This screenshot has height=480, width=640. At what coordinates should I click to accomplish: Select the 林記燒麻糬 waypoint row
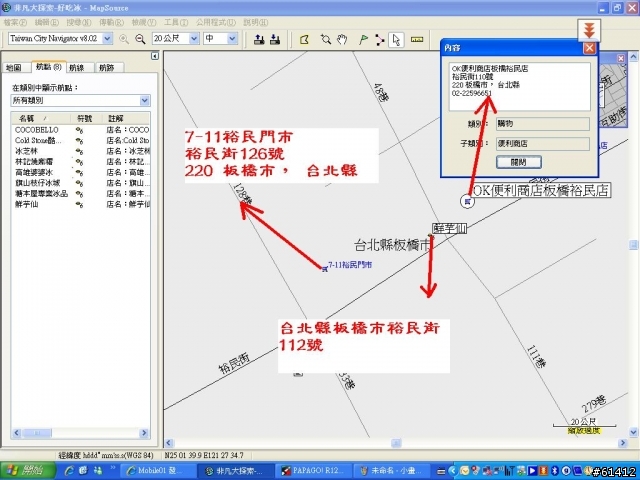[81, 162]
